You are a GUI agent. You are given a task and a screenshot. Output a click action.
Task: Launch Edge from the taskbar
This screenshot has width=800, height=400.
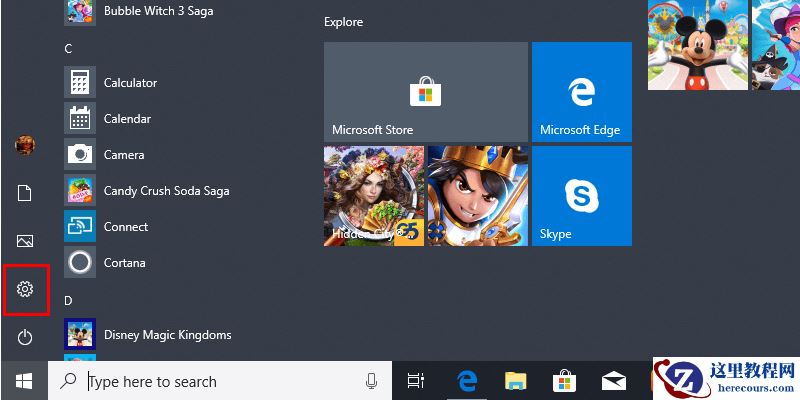coord(467,381)
